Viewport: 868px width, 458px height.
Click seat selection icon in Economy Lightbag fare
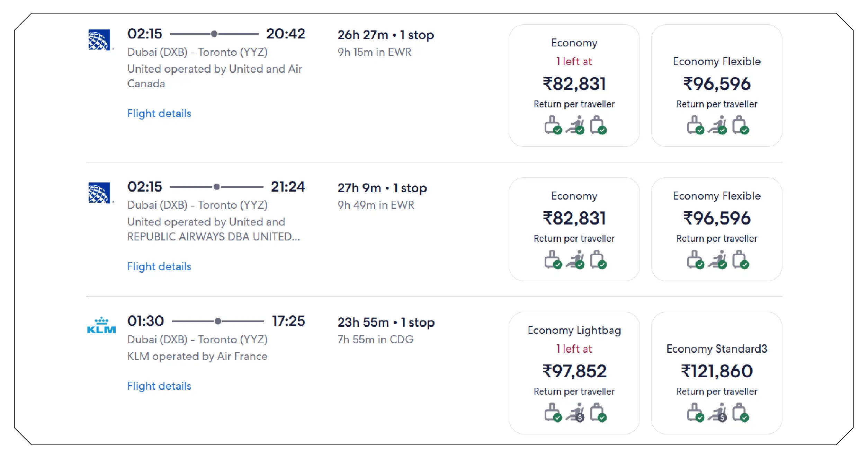tap(575, 412)
